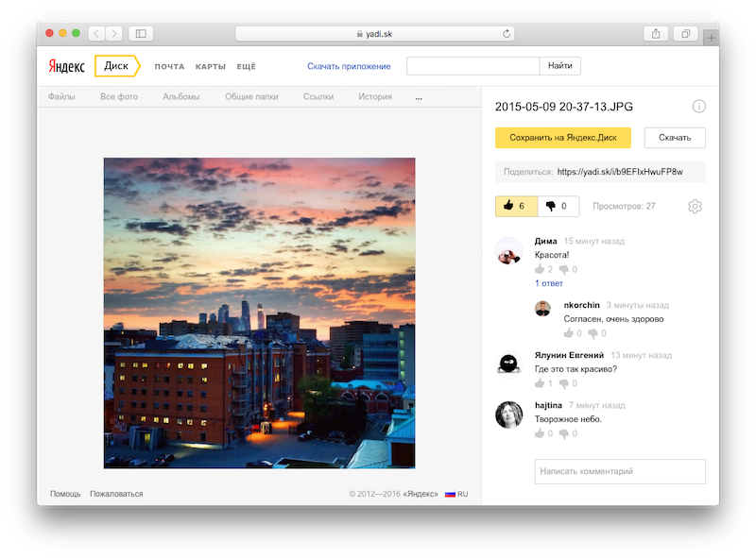Add a new tab with the plus icon
Viewport: 756px width, 558px height.
pyautogui.click(x=712, y=38)
